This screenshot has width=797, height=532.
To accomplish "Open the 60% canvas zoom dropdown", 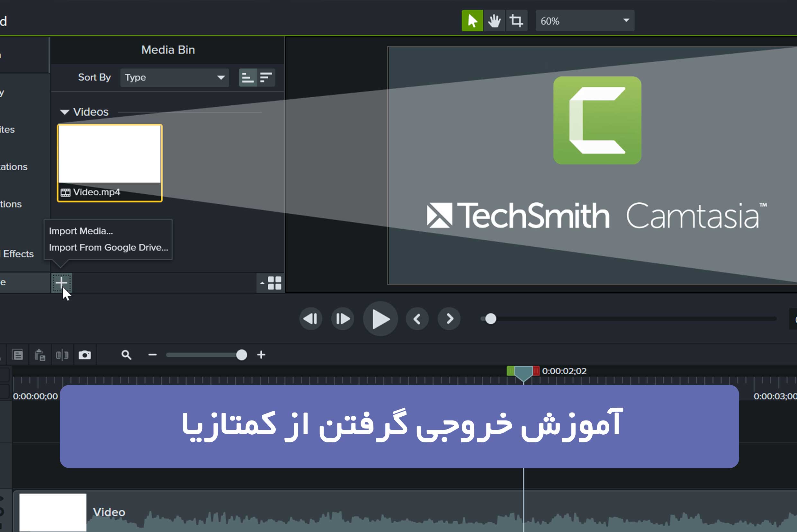I will [x=585, y=21].
